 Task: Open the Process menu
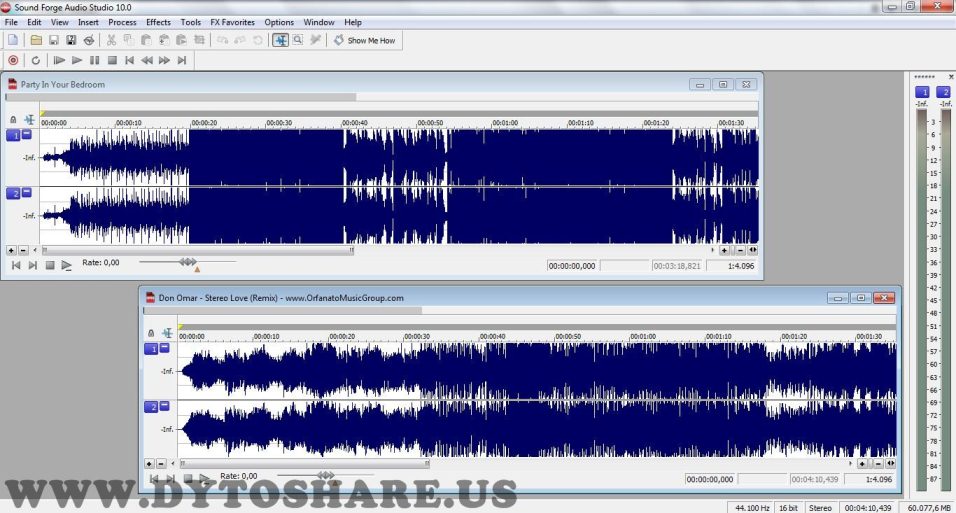tap(122, 22)
